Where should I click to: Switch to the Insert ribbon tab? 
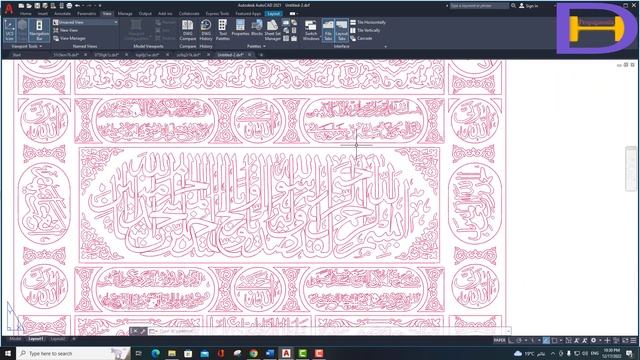coord(42,13)
